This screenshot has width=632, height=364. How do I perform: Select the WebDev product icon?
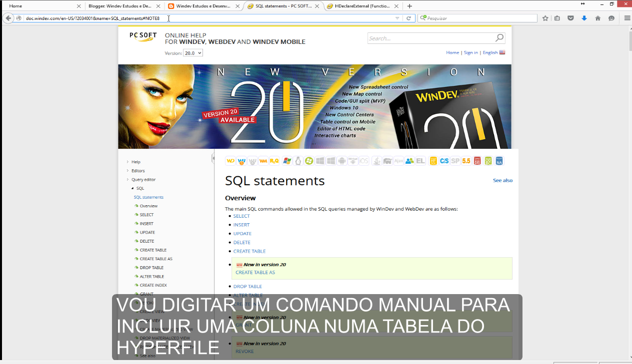pos(241,161)
